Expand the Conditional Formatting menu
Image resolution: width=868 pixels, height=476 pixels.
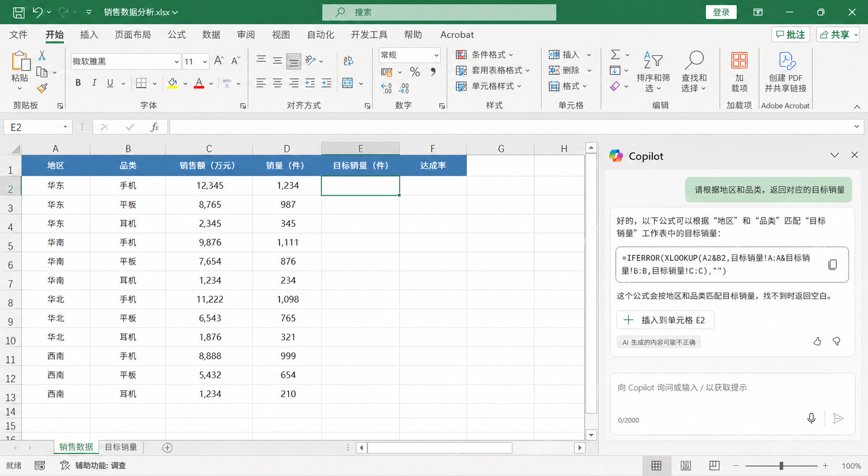485,55
